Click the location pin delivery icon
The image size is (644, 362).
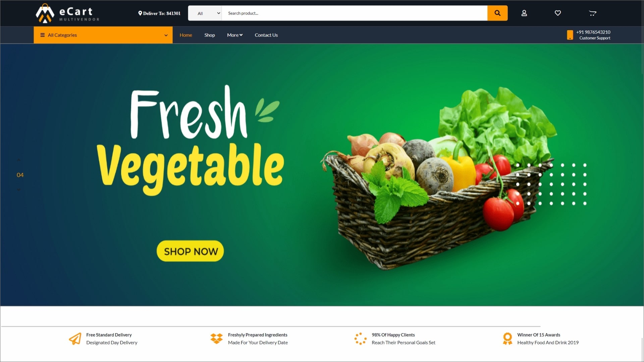tap(140, 13)
